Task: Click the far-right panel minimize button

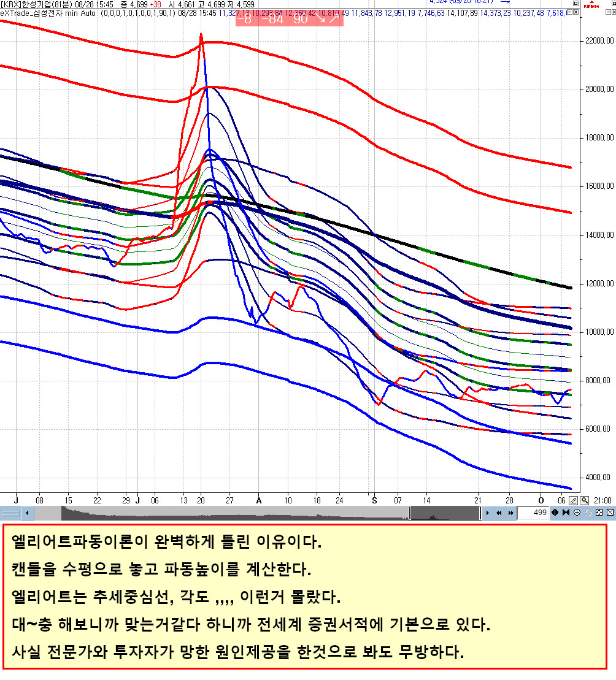Action: (x=608, y=12)
